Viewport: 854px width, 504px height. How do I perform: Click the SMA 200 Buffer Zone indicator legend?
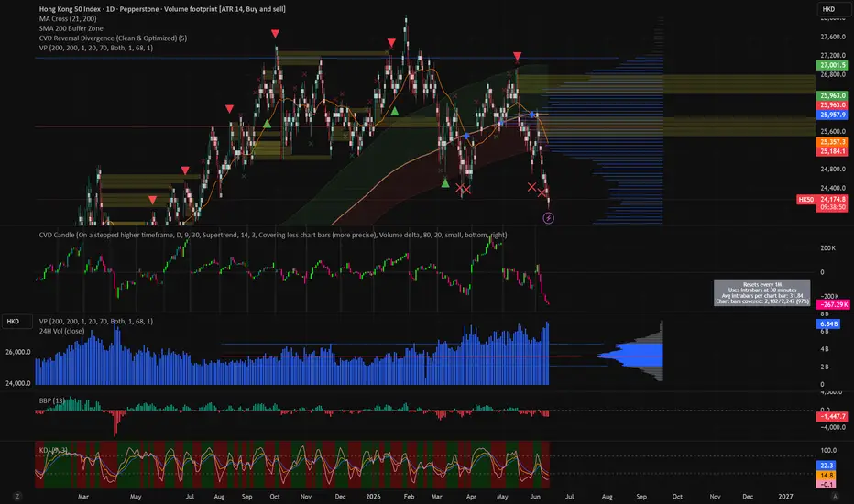[71, 28]
